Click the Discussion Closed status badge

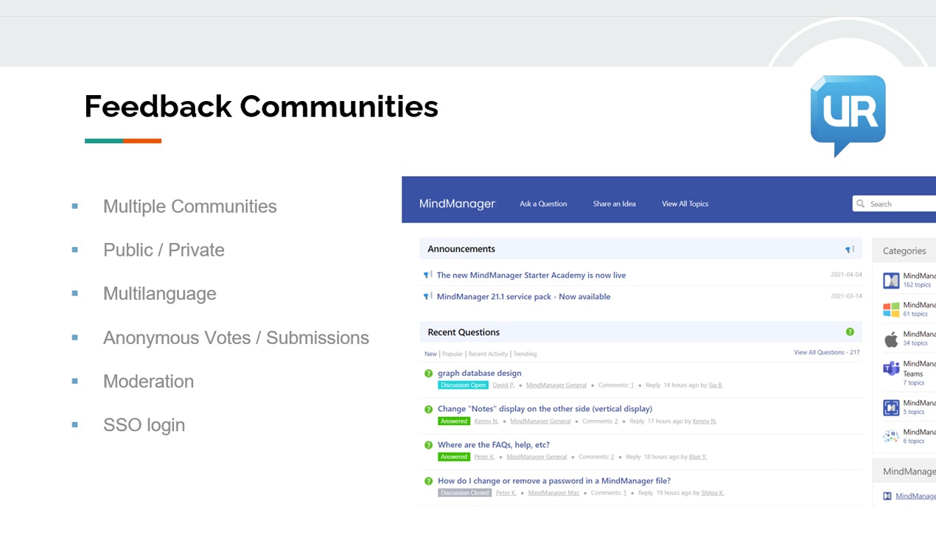(x=464, y=492)
